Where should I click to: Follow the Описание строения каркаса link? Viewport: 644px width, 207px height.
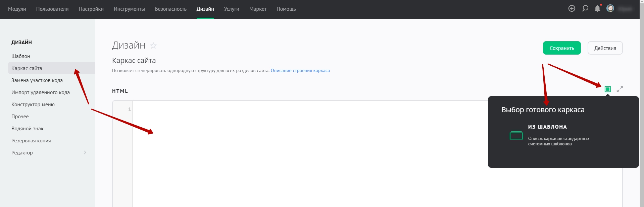[300, 71]
